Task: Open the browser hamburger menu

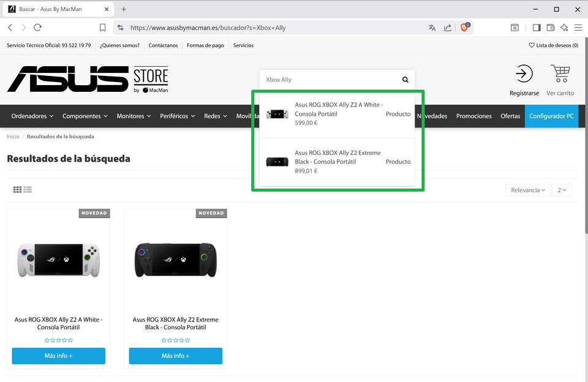Action: coord(578,28)
